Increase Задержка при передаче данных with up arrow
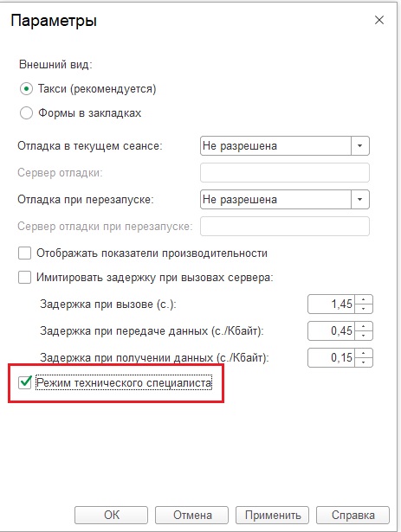 click(364, 326)
